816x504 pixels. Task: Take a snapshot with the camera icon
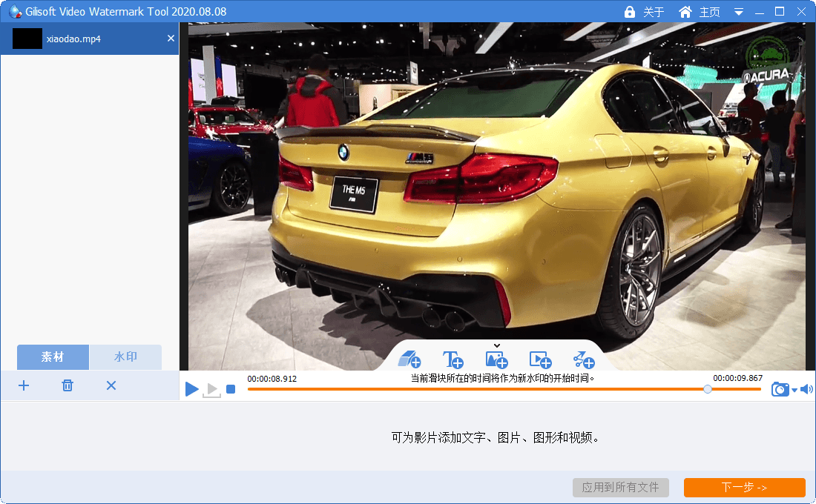point(780,389)
